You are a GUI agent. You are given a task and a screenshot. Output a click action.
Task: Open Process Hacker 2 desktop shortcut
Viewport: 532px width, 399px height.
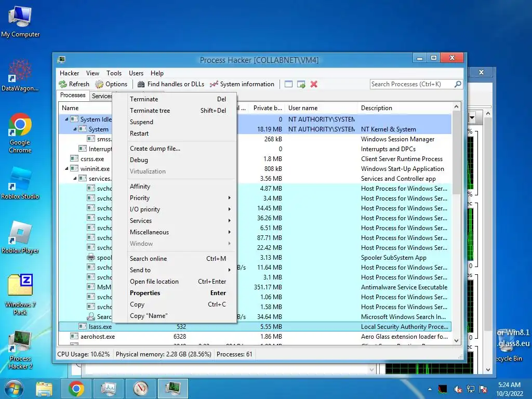(x=20, y=351)
